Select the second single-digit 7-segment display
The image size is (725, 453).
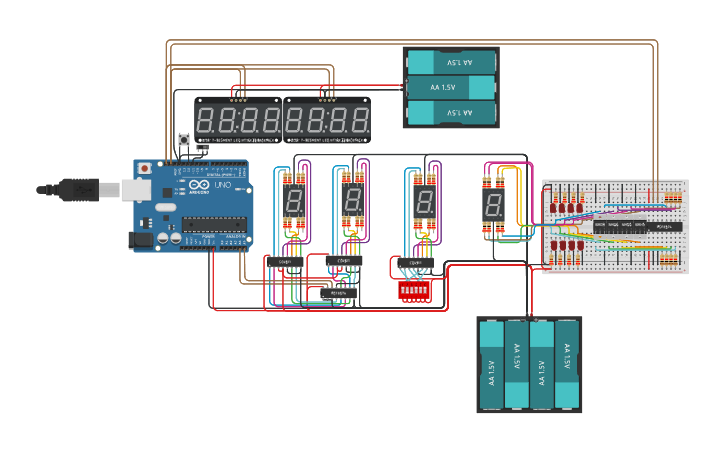(x=353, y=201)
